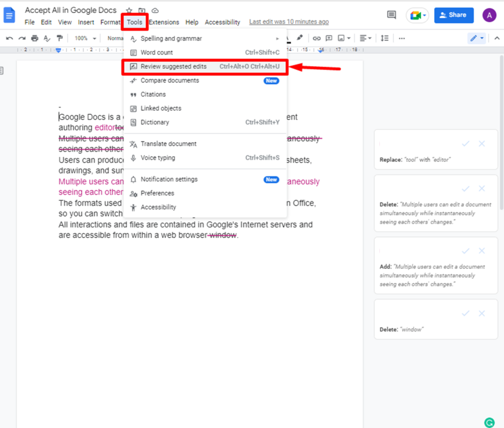
Task: Select Linked objects
Action: pyautogui.click(x=205, y=108)
